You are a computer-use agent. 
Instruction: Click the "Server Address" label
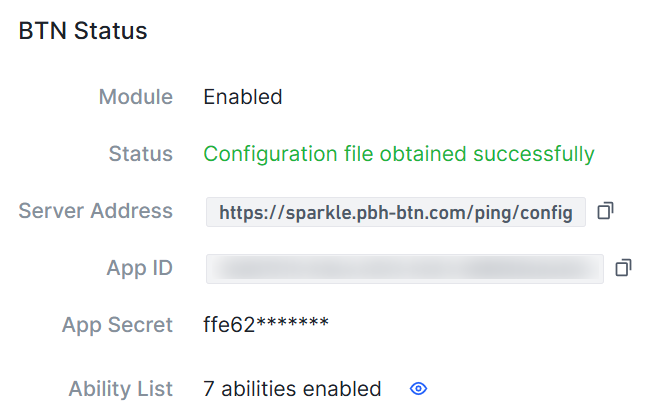96,211
